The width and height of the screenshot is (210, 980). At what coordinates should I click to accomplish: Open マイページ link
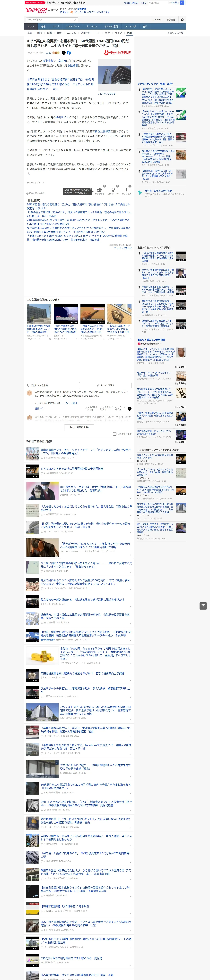pyautogui.click(x=157, y=20)
